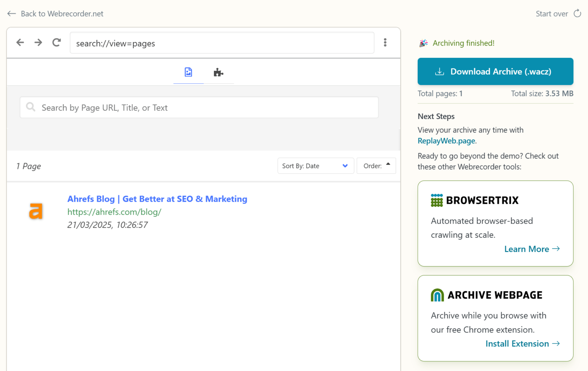Click the Archive Webpage logo icon
Viewport: 588px width, 371px height.
coord(437,295)
